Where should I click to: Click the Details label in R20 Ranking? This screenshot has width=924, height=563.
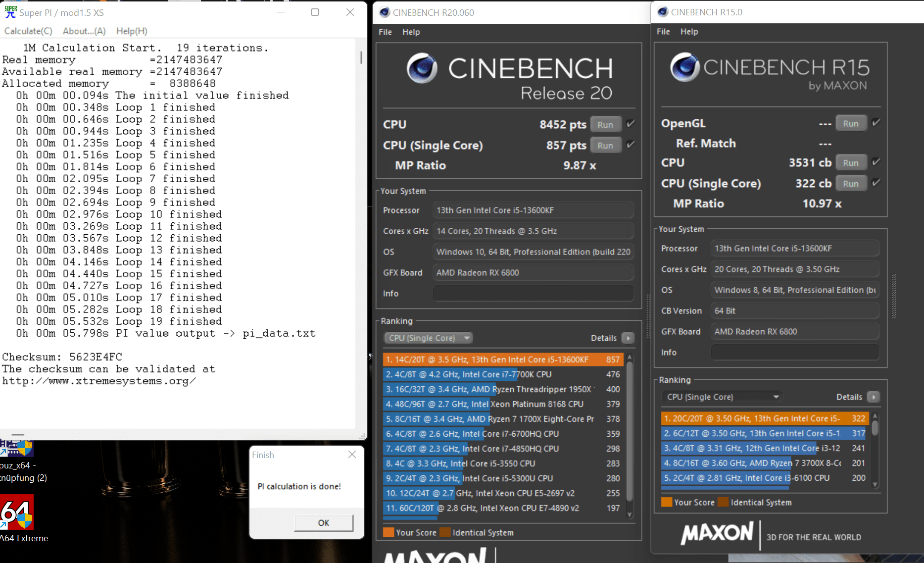click(x=604, y=338)
